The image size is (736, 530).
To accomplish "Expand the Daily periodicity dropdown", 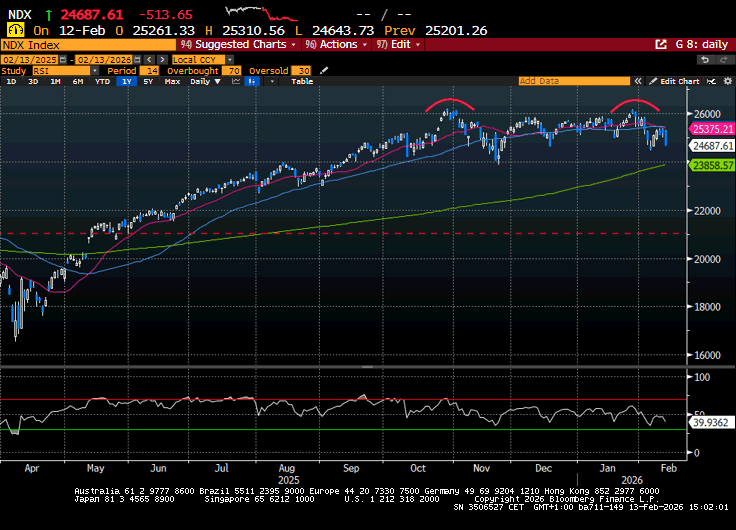I will click(x=205, y=81).
